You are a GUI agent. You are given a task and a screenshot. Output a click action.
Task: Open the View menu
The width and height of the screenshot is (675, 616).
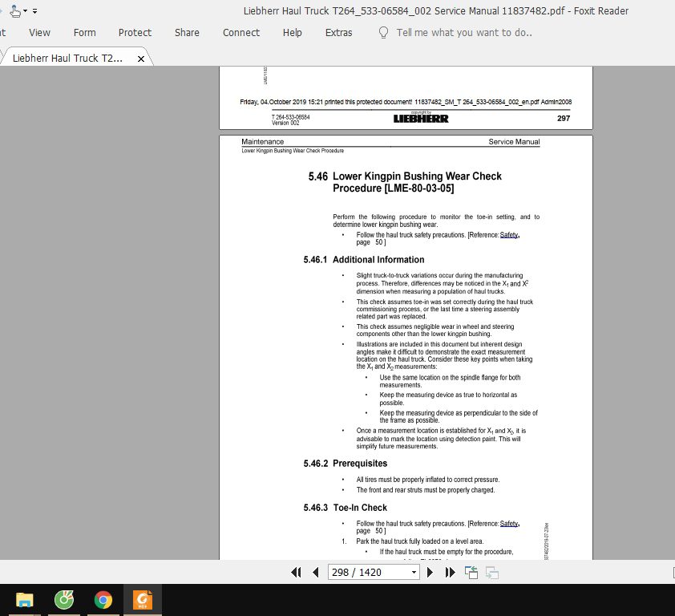click(39, 33)
